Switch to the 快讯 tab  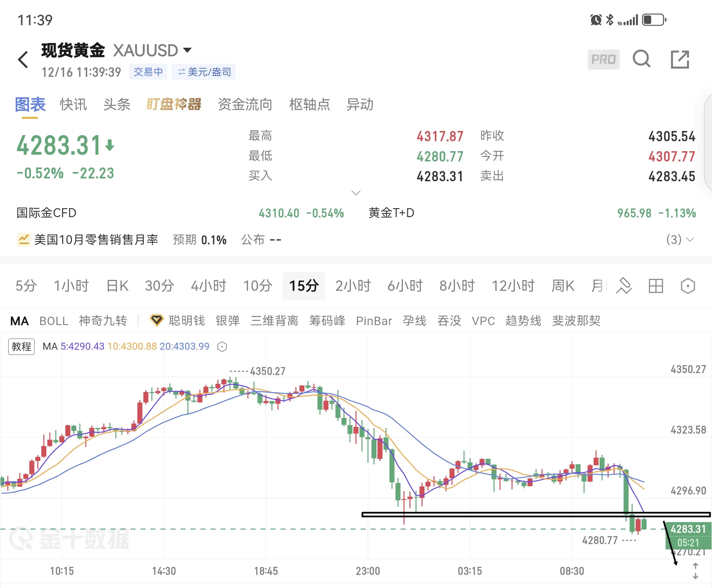pos(73,104)
